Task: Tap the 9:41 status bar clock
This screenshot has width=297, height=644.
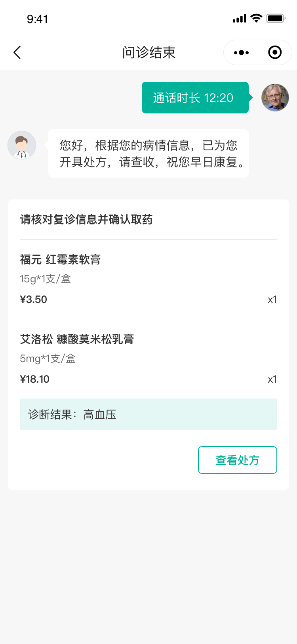Action: tap(37, 19)
